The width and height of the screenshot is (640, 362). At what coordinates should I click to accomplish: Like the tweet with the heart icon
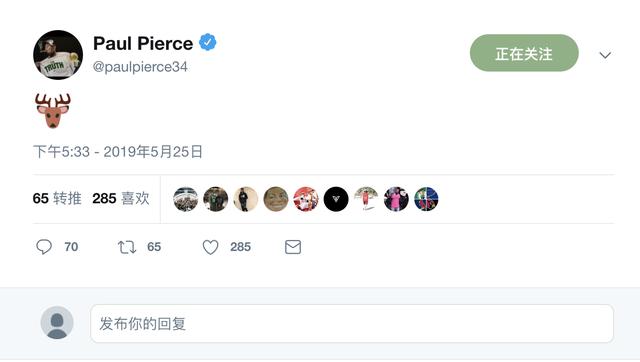point(211,247)
